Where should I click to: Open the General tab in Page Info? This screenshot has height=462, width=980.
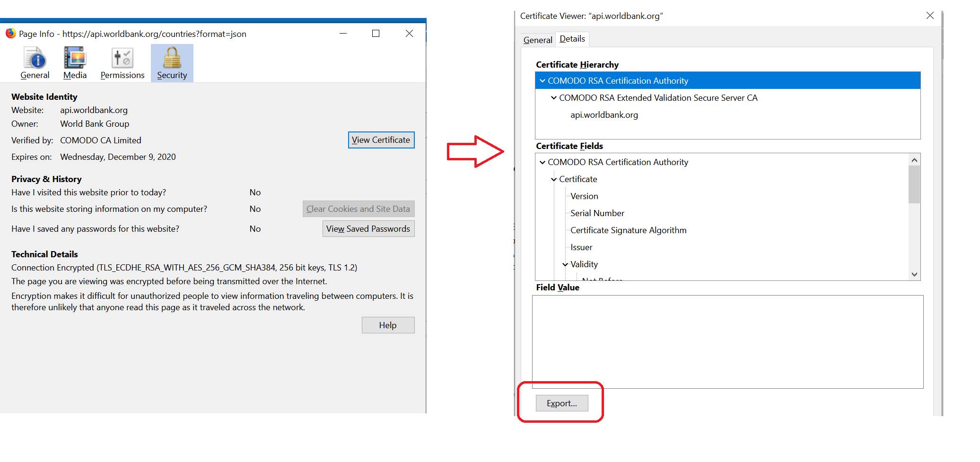(x=35, y=63)
